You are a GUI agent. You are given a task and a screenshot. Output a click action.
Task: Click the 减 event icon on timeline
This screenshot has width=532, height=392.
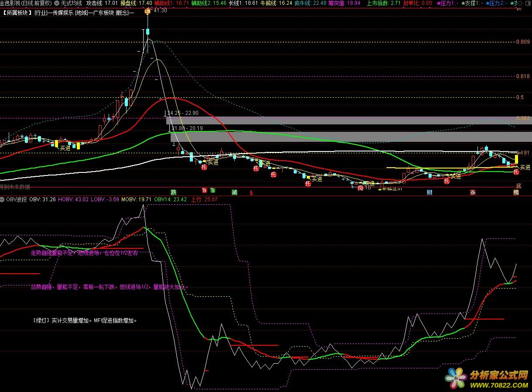tap(235, 192)
